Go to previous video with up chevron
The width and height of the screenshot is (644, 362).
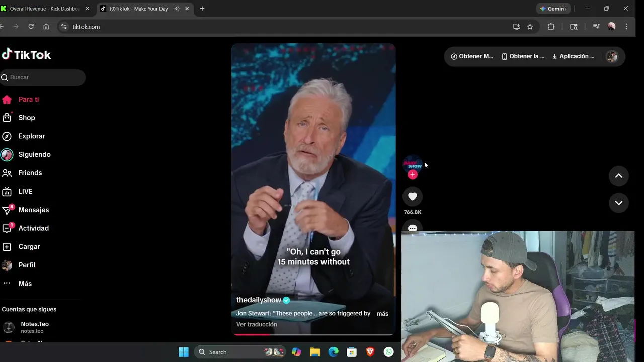619,176
